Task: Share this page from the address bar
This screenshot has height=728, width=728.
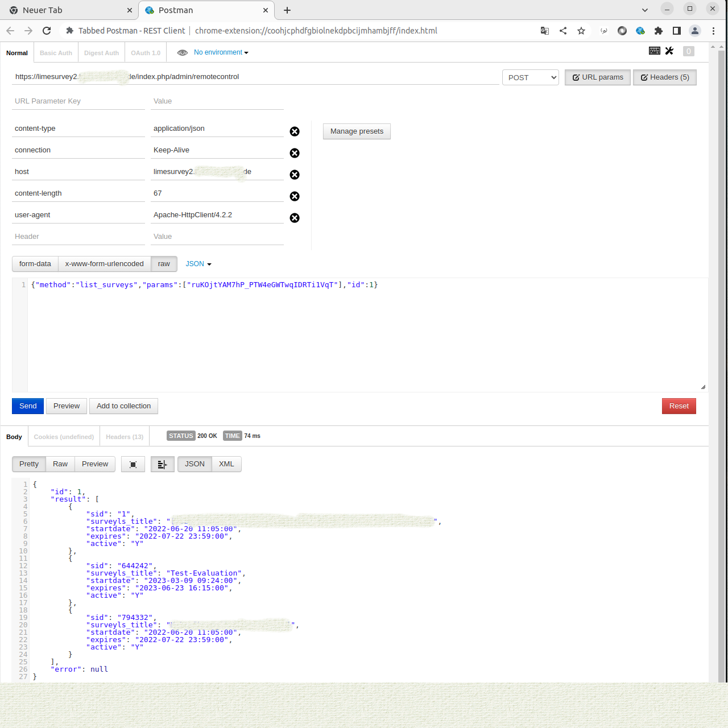Action: point(563,31)
